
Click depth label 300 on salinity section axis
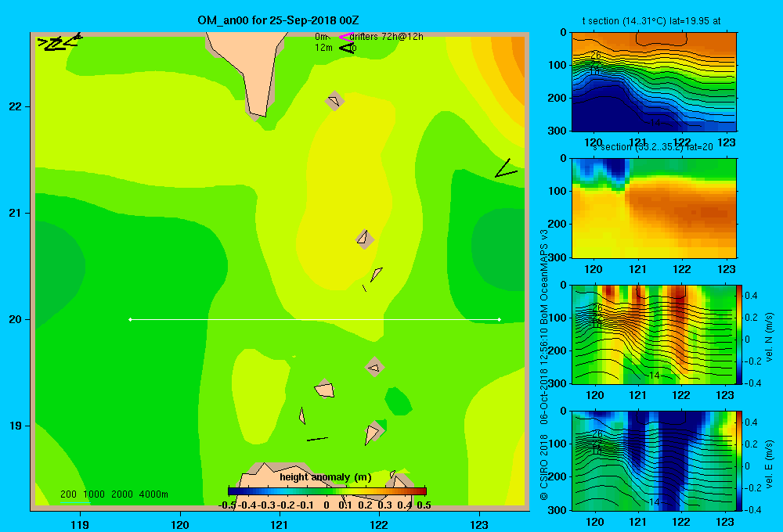[557, 257]
